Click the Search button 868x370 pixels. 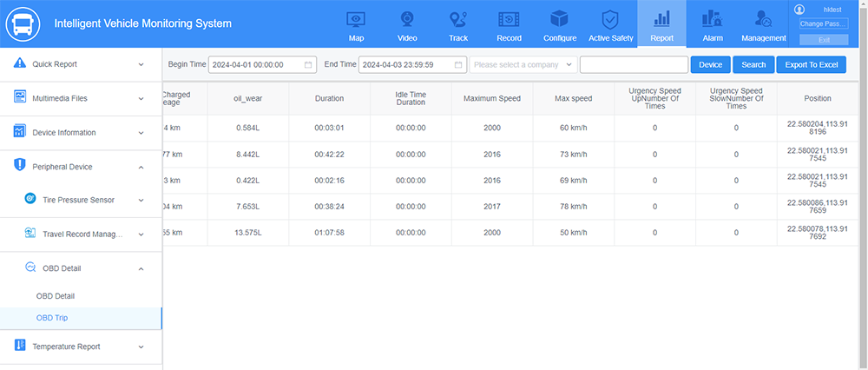(x=753, y=65)
